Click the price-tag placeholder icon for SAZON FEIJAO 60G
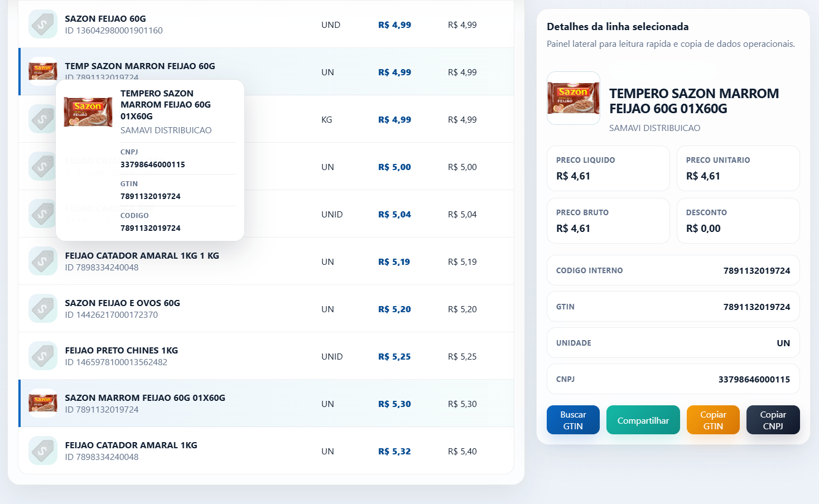 (43, 24)
